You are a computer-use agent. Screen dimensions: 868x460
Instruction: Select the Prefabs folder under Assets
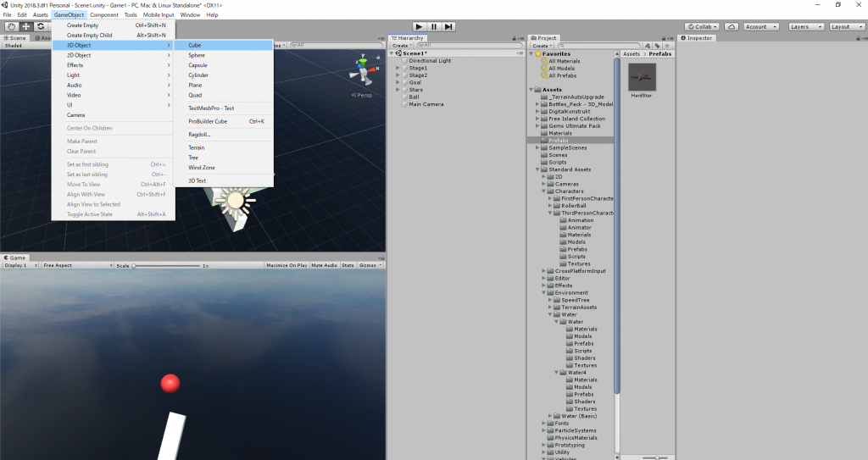tap(559, 140)
